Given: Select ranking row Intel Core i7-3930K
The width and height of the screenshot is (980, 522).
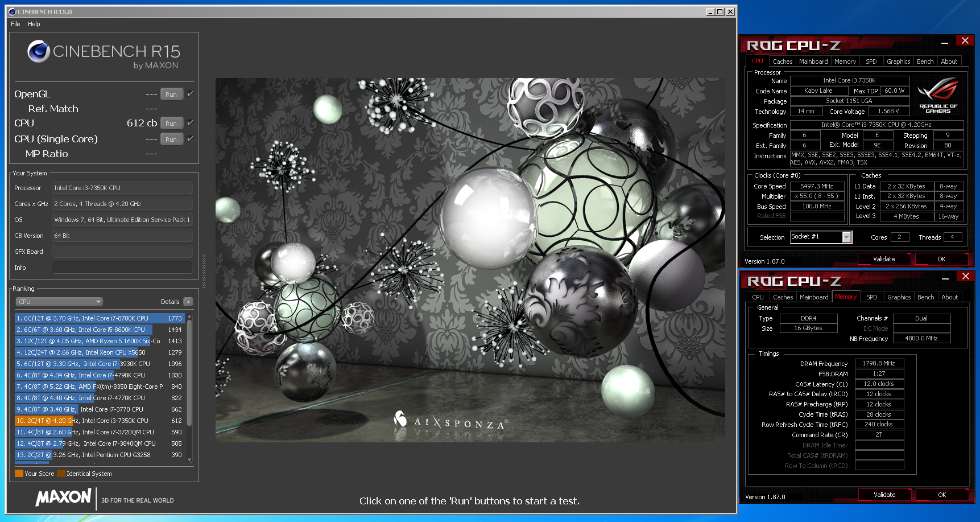Looking at the screenshot, I should pyautogui.click(x=99, y=364).
